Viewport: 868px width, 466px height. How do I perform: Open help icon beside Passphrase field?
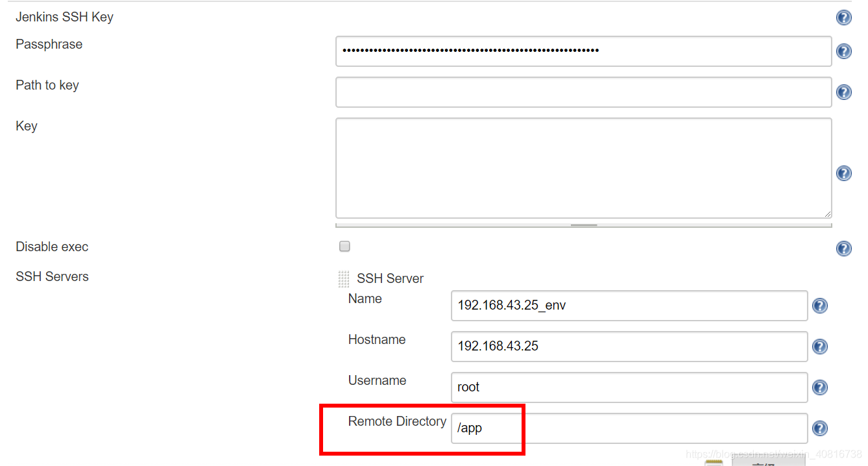[843, 51]
